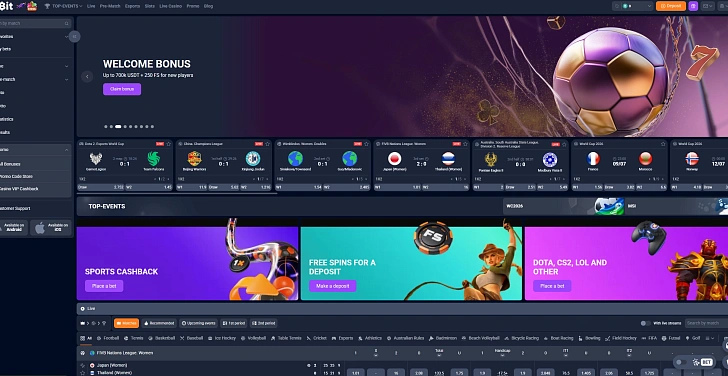Filter live events by Football
Viewport: 728px width, 376px height.
pos(108,338)
